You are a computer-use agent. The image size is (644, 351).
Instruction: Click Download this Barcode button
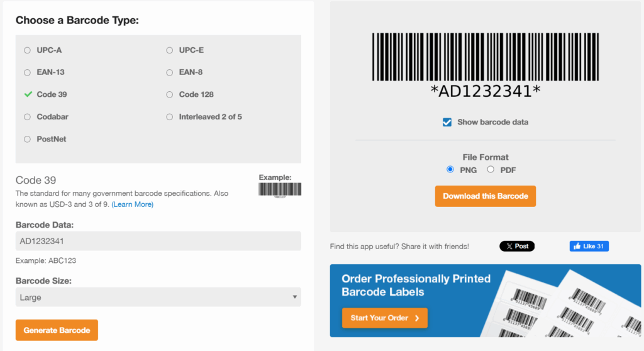(485, 196)
